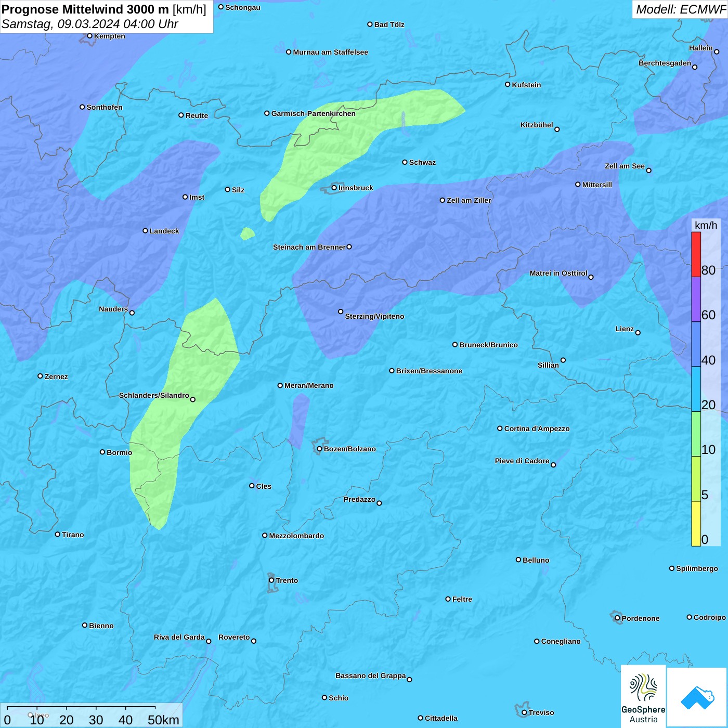Click the Kufstein location dot

[508, 84]
